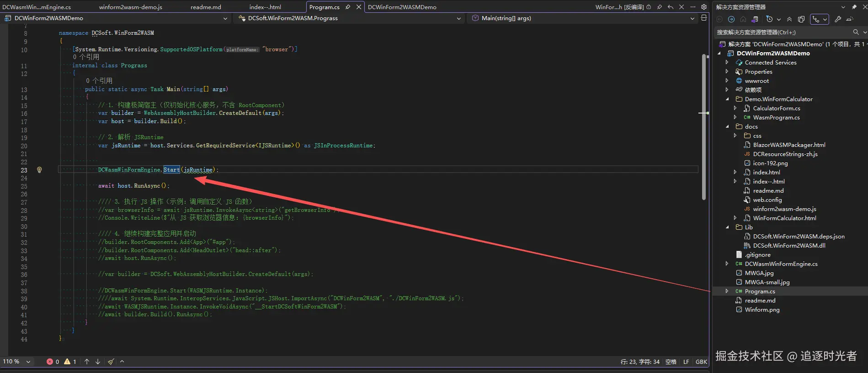Collapse the docs folder
This screenshot has width=868, height=373.
[x=727, y=126]
